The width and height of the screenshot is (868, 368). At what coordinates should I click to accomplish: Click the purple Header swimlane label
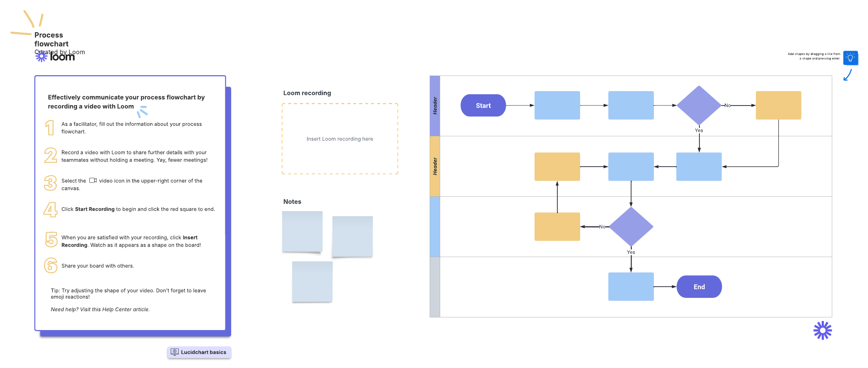435,106
